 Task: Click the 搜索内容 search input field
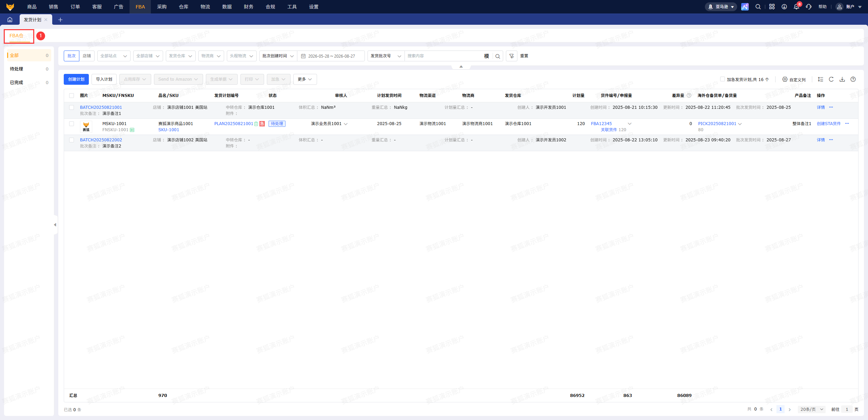pos(444,56)
